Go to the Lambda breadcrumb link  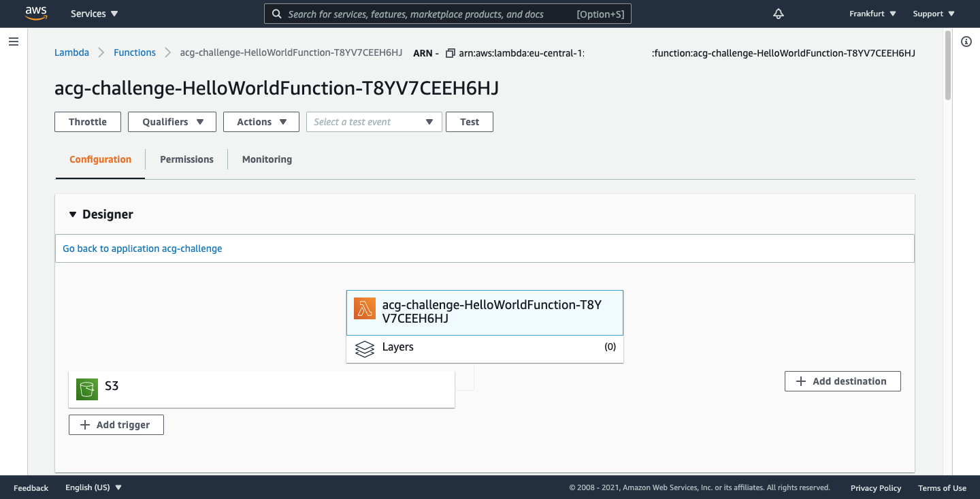pyautogui.click(x=71, y=52)
